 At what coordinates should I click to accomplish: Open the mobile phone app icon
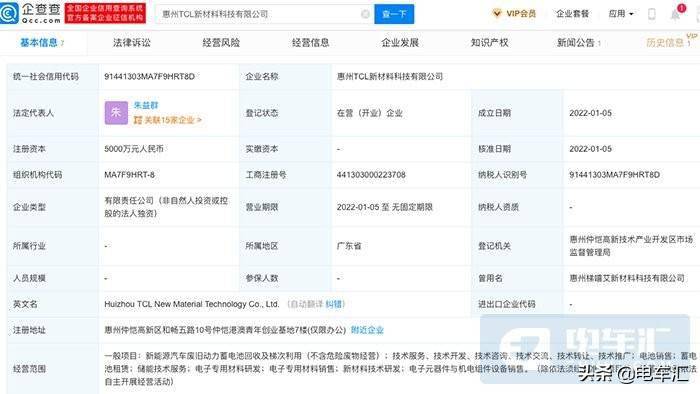(x=651, y=14)
